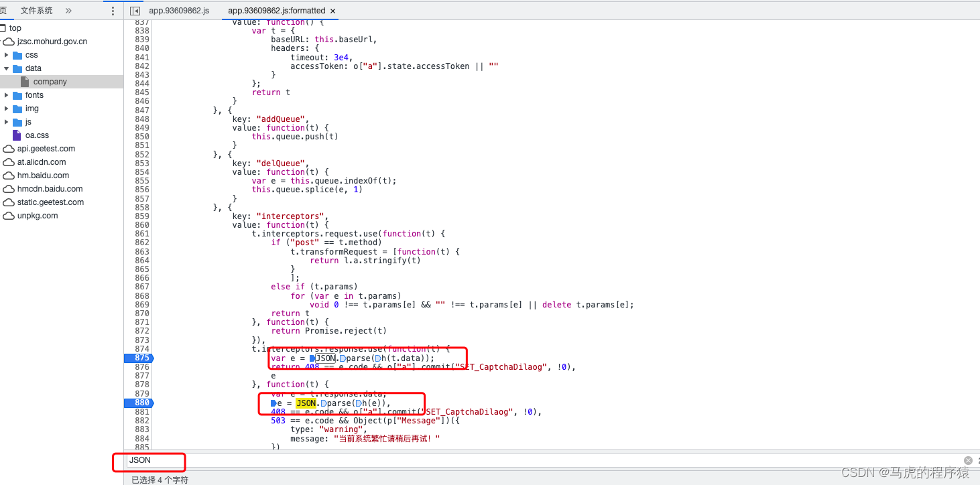Select unpkg.com domain
This screenshot has width=980, height=485.
pyautogui.click(x=38, y=216)
